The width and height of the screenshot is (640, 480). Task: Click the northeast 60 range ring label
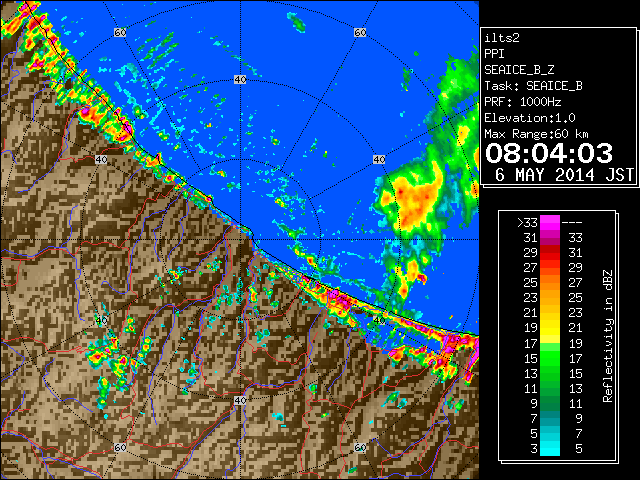pos(360,32)
